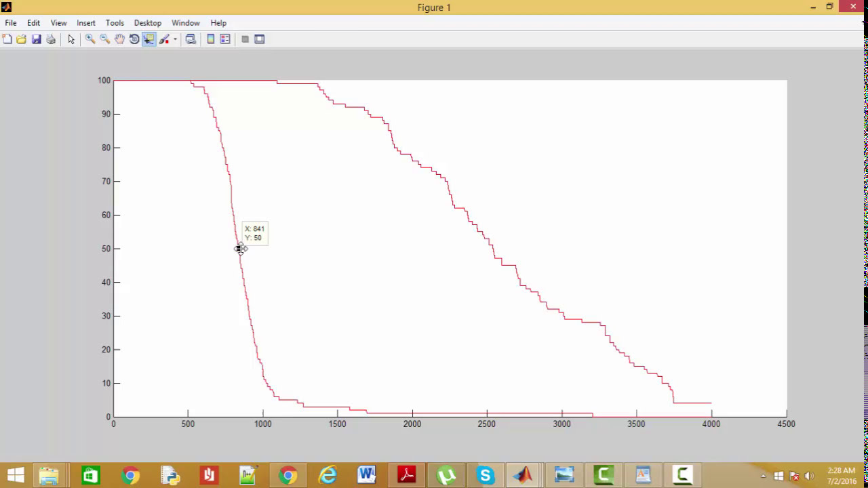Open the Windows Store taskbar icon

90,475
